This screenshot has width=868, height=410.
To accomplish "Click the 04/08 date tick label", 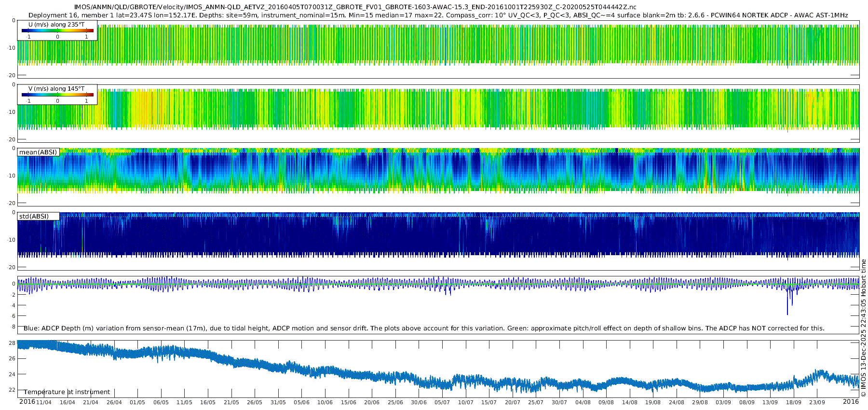I will pyautogui.click(x=583, y=402).
